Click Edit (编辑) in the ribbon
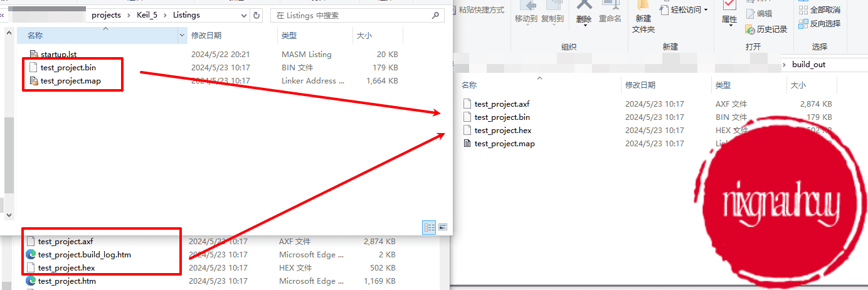This screenshot has width=868, height=290. point(759,13)
